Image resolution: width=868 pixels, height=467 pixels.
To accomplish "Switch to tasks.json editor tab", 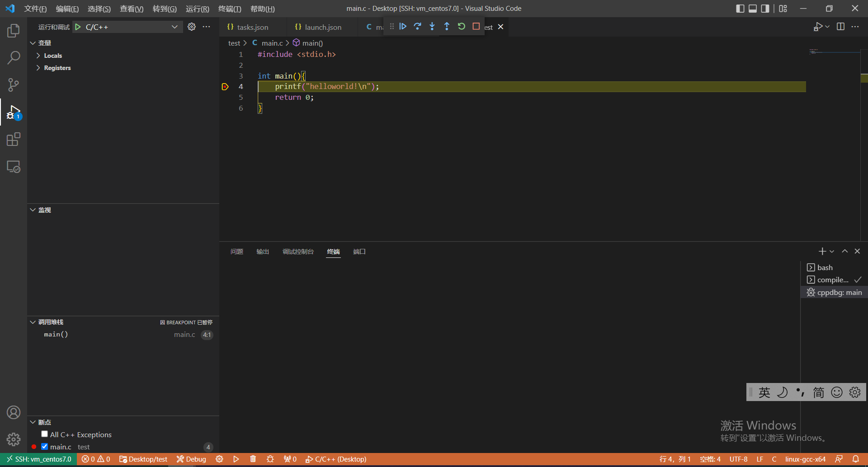I will point(253,27).
